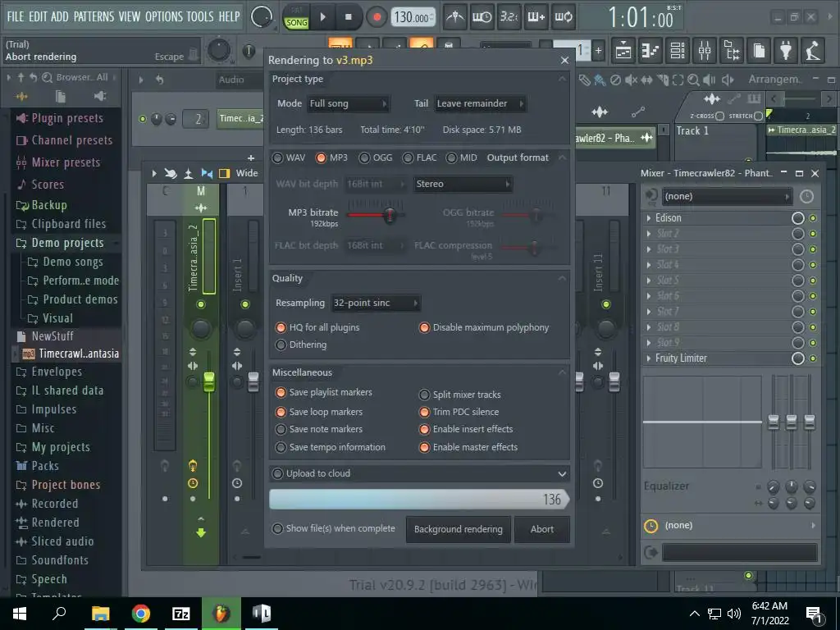Open the project files icon in toolbar

coord(759,50)
